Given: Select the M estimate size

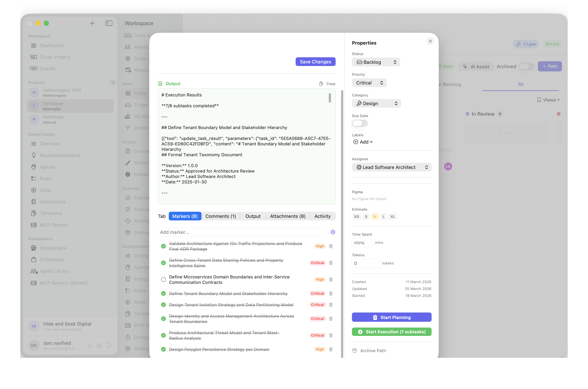Looking at the screenshot, I should (375, 217).
